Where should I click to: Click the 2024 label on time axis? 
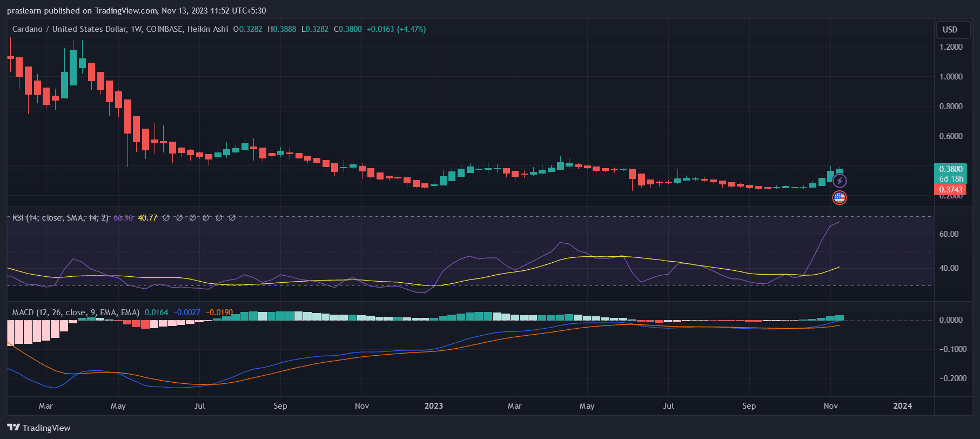point(902,406)
